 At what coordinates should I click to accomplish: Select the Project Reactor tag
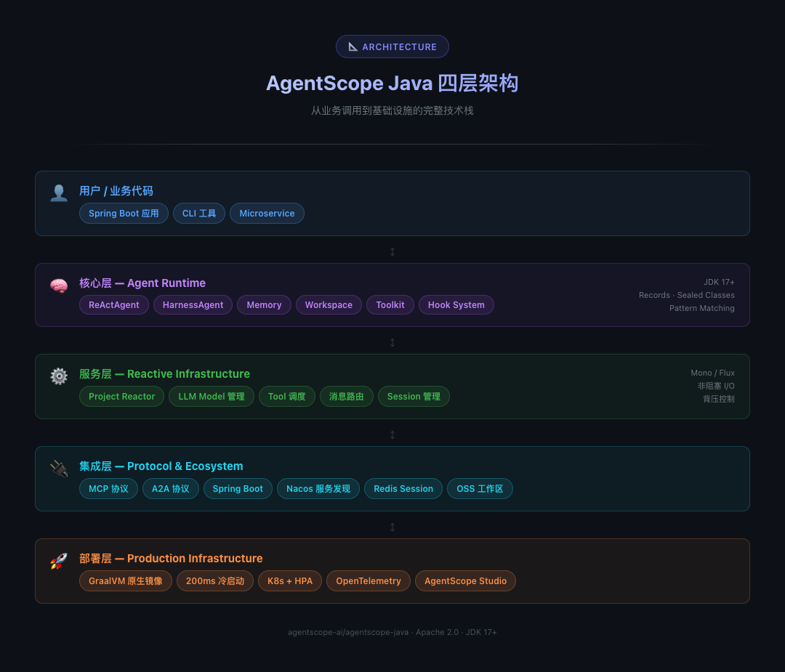click(121, 396)
